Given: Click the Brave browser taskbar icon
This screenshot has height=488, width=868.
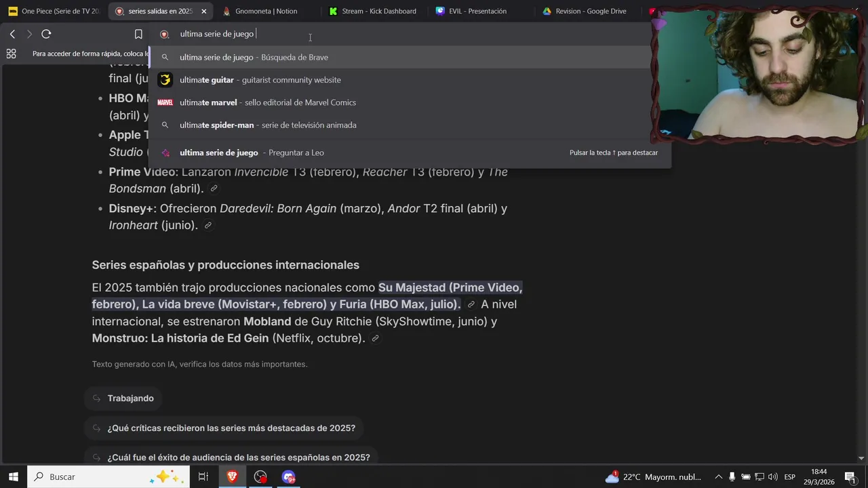Looking at the screenshot, I should [x=232, y=476].
